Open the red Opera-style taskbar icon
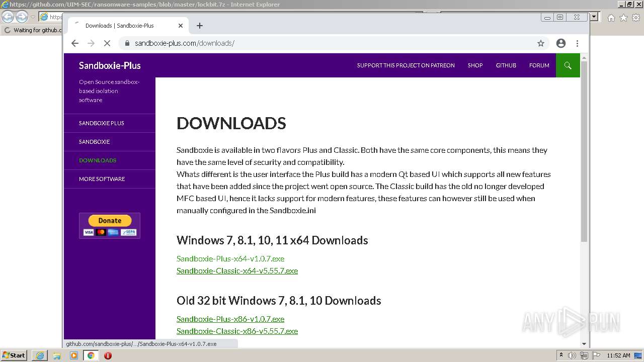 click(108, 355)
